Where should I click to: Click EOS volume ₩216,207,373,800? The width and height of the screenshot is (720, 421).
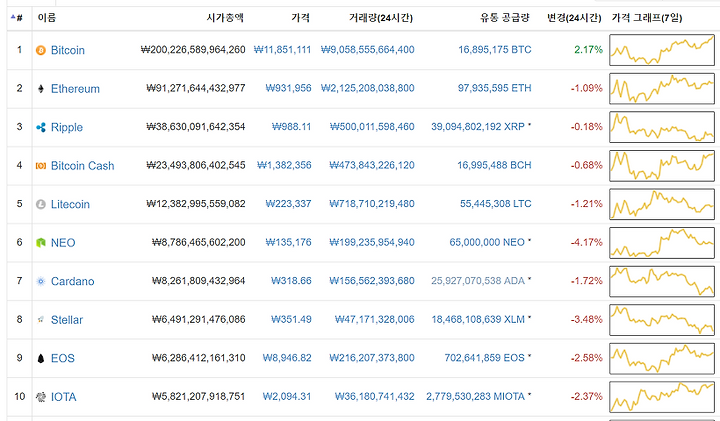click(372, 358)
